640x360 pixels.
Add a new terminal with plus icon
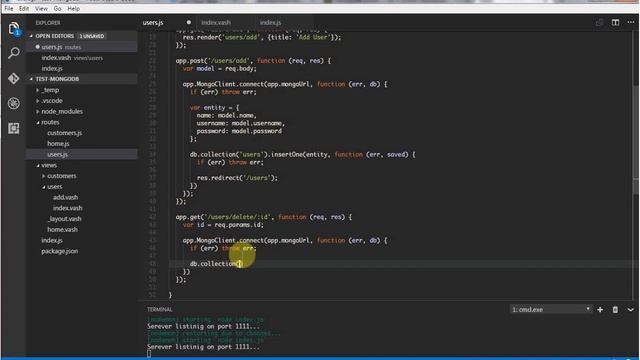(600, 310)
